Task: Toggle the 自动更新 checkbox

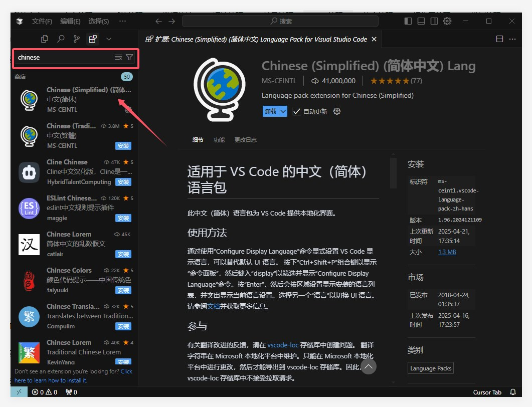Action: pos(297,111)
